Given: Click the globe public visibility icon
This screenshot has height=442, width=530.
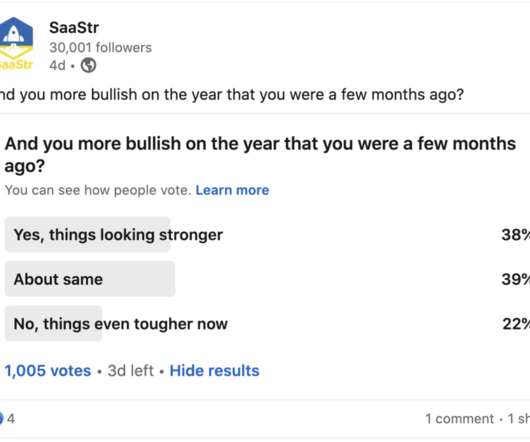Looking at the screenshot, I should [x=89, y=65].
